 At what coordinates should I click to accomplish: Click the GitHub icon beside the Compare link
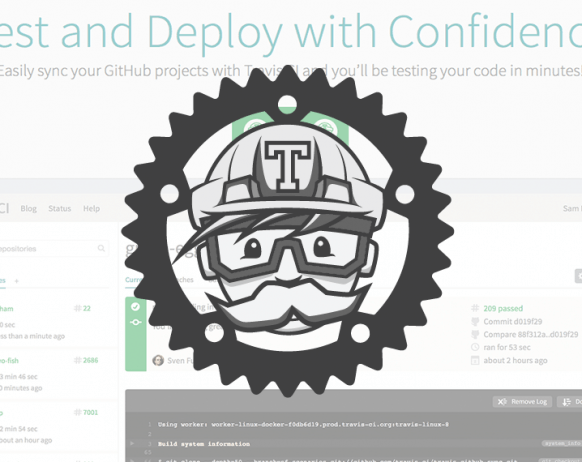[x=475, y=334]
